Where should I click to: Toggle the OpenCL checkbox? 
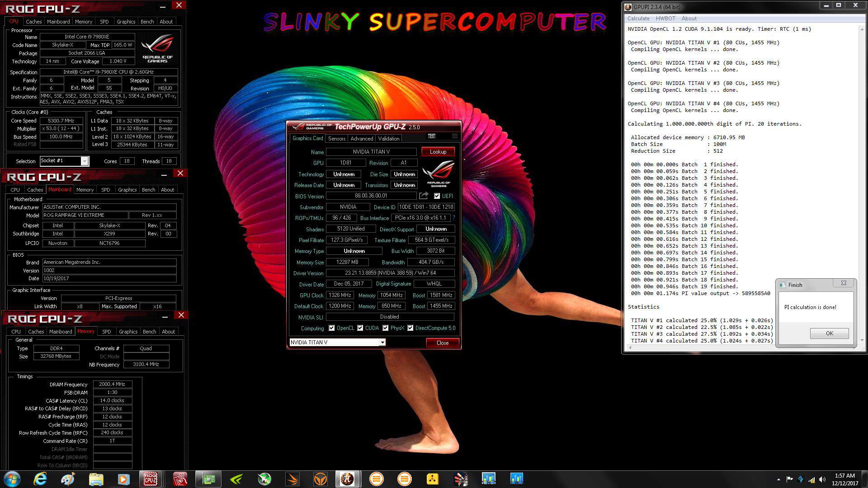(332, 328)
